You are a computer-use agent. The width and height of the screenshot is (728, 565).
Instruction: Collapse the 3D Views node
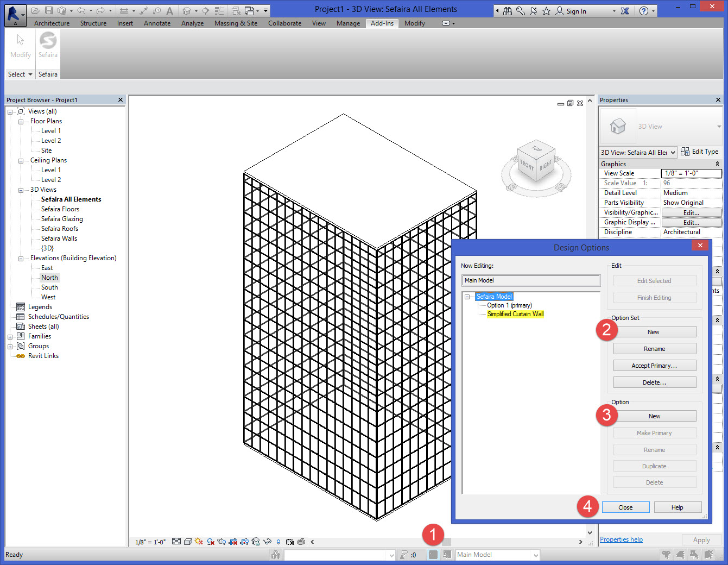pyautogui.click(x=21, y=190)
